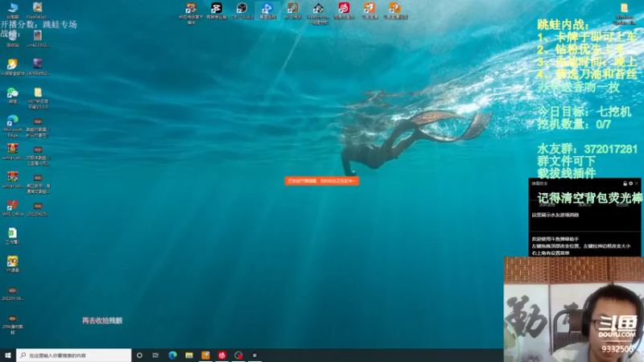Open the orange fire security software shortcut
Viewport: 644px width, 362px height.
point(13,65)
